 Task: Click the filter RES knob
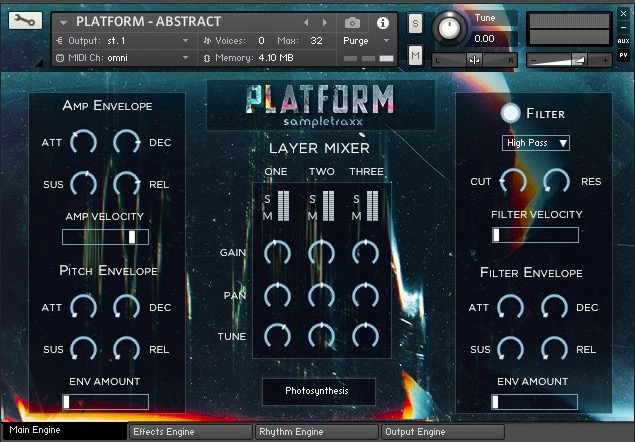(556, 181)
